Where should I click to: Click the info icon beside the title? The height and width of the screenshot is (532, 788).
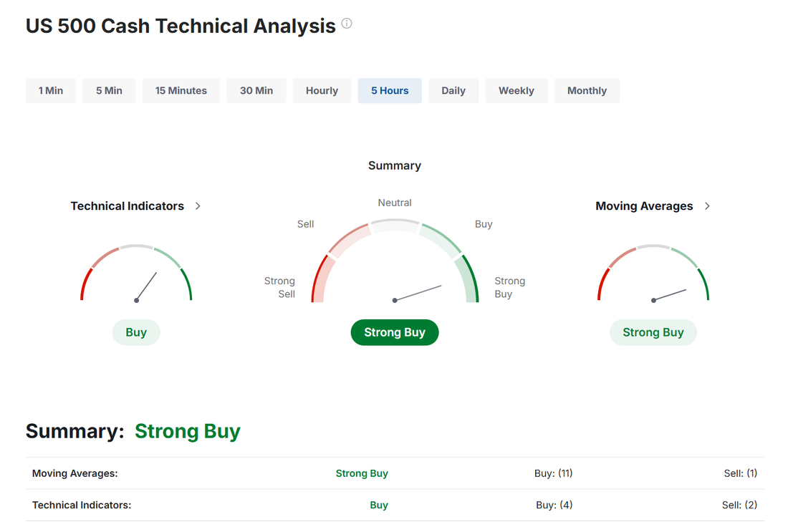coord(347,23)
